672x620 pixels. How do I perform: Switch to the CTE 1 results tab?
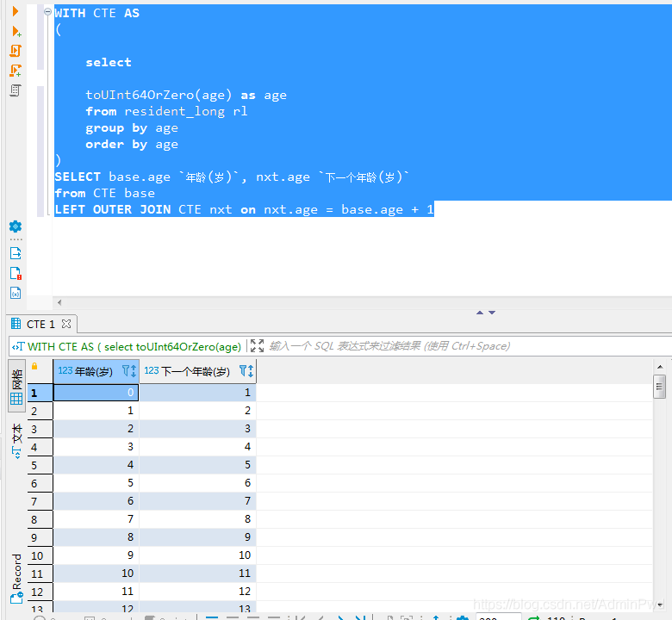(x=40, y=324)
